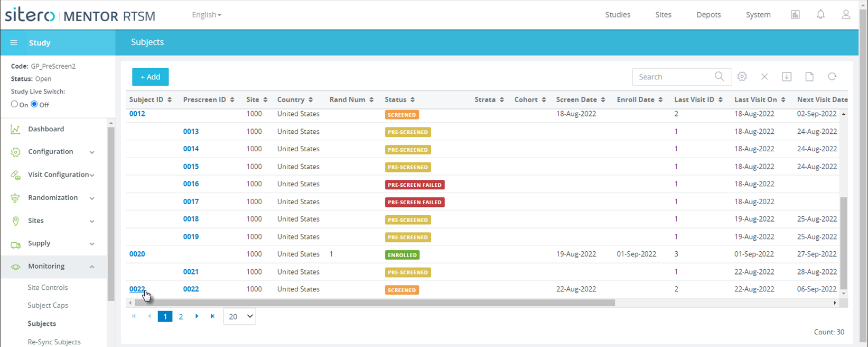Click the Dashboard chart icon
The image size is (868, 347).
point(15,129)
